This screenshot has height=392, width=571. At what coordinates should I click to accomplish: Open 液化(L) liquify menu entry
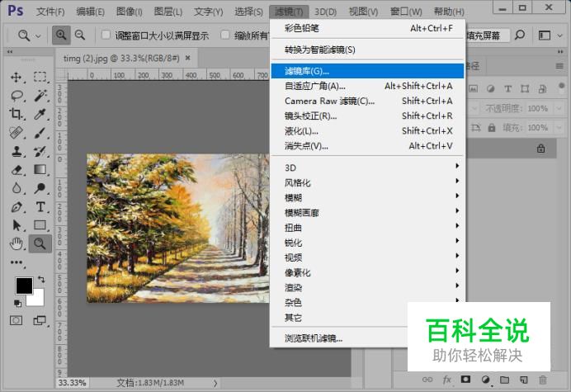click(x=368, y=130)
